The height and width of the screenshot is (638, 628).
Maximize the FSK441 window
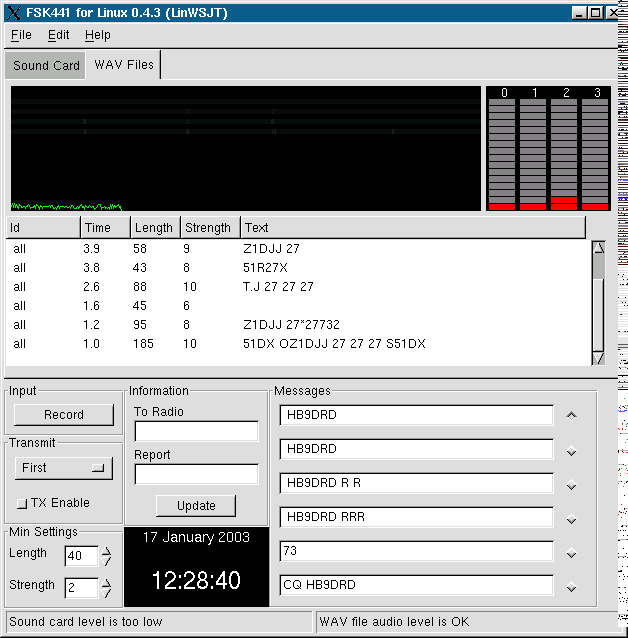pyautogui.click(x=595, y=13)
